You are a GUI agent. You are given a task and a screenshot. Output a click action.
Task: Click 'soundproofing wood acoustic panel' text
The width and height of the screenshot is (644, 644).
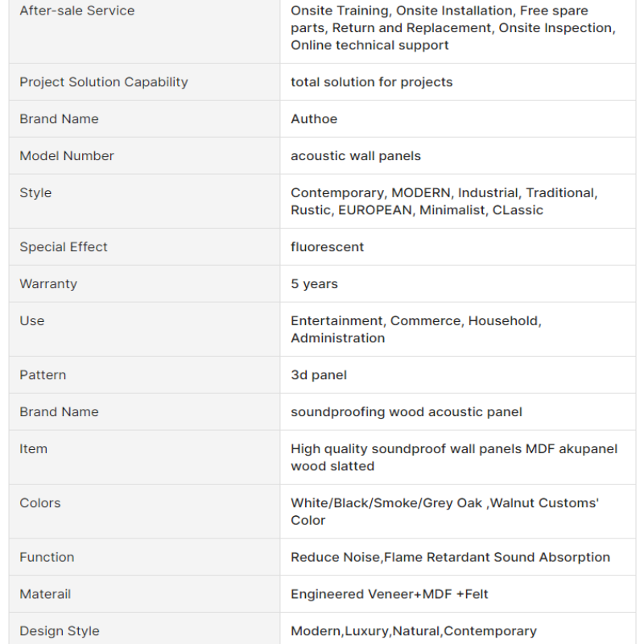click(407, 412)
